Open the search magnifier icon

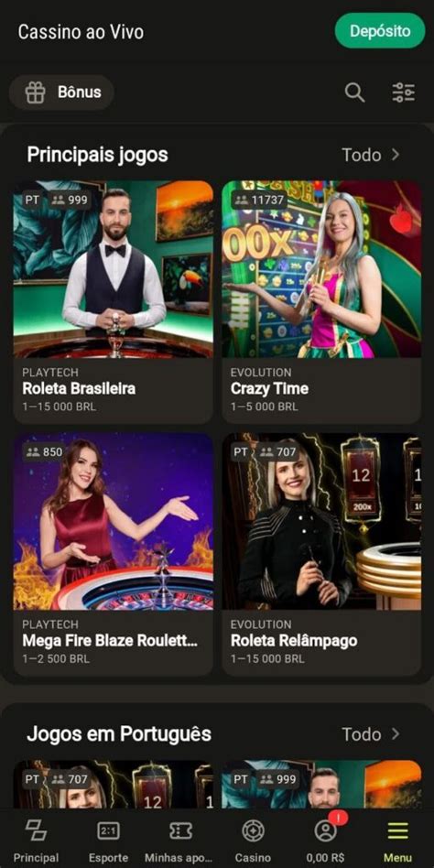355,92
